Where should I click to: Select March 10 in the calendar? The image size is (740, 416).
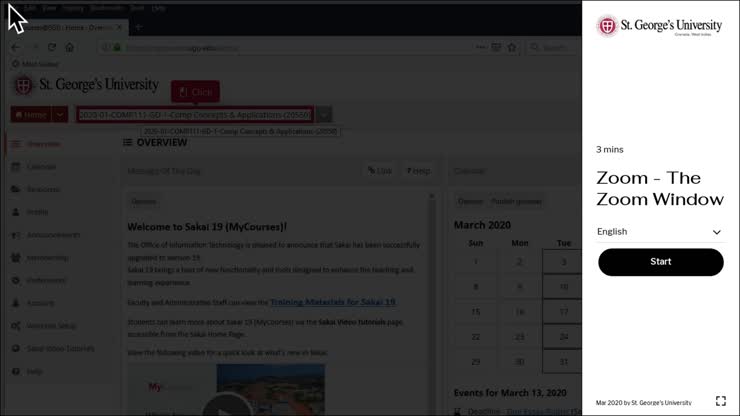click(x=564, y=287)
